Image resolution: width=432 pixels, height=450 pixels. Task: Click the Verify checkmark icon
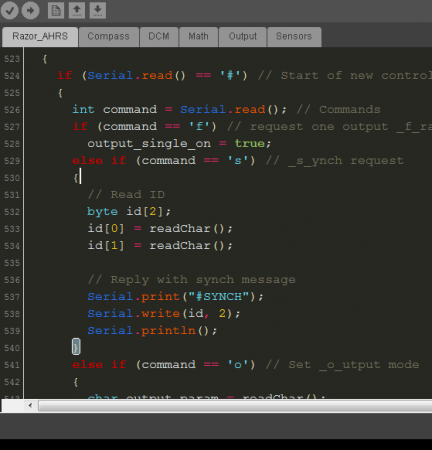pos(10,10)
